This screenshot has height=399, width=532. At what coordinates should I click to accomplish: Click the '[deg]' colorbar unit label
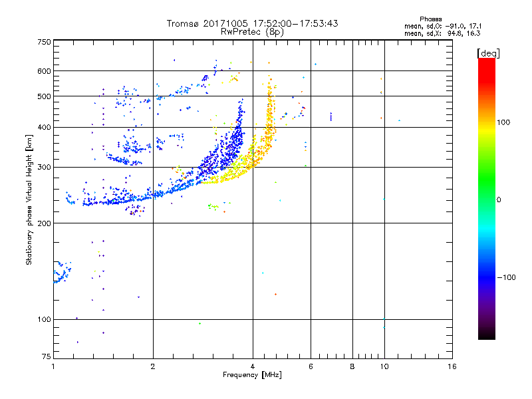[488, 53]
